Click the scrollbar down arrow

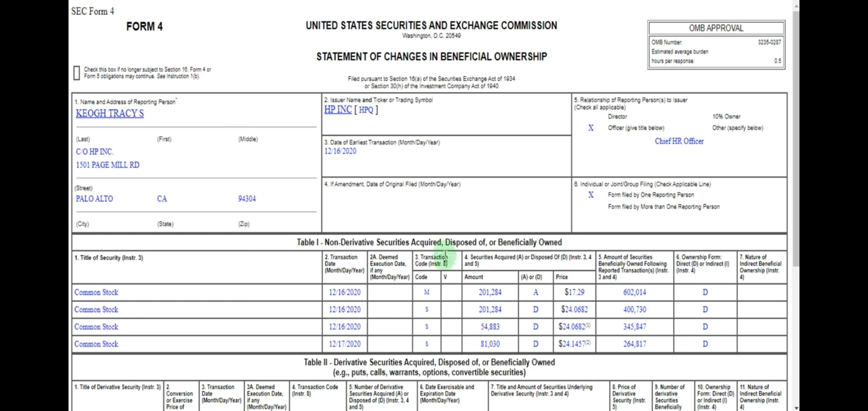(796, 408)
